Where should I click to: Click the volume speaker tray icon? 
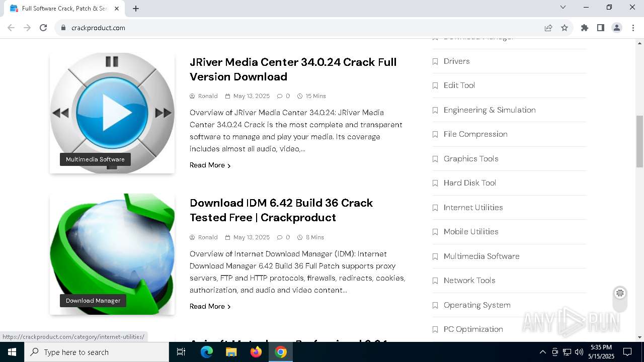coord(579,352)
